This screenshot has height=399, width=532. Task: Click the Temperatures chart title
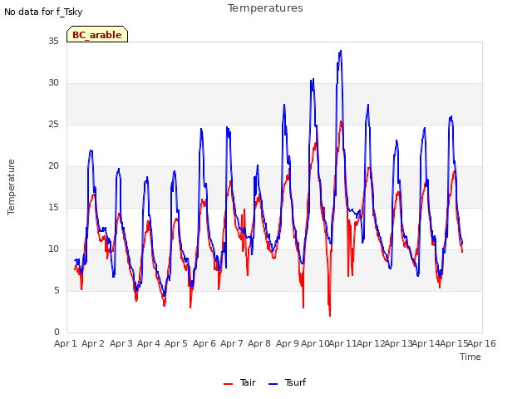[x=265, y=8]
